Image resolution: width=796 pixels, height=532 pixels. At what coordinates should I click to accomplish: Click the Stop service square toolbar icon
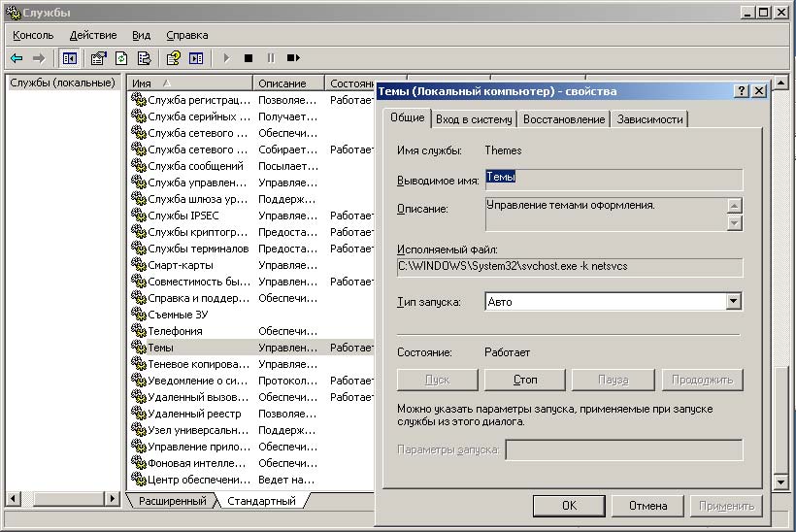[249, 58]
